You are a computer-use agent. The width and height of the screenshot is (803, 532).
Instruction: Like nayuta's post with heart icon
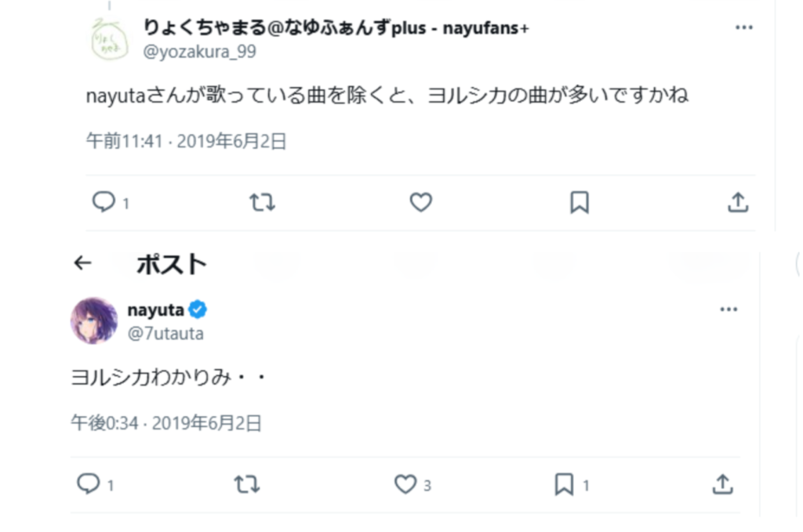[405, 485]
